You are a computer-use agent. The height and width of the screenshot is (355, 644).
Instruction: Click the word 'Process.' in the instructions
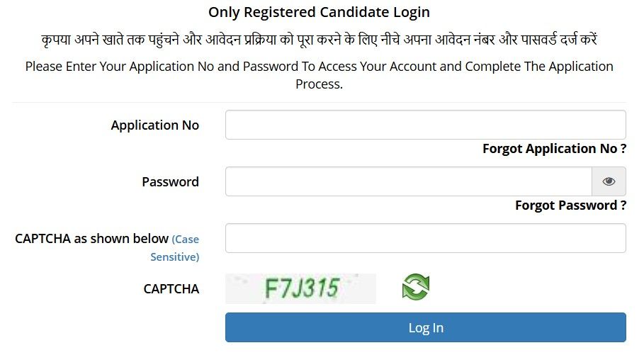click(319, 84)
